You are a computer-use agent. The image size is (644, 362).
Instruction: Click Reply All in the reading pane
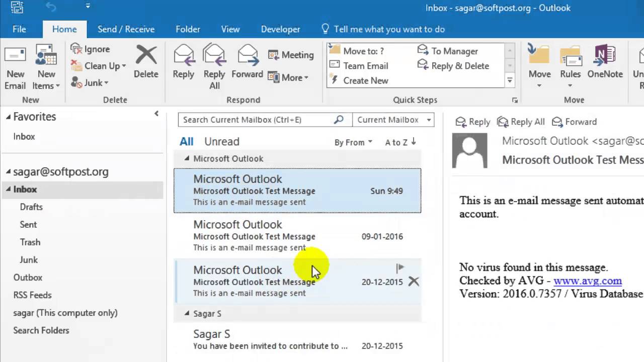pos(521,122)
